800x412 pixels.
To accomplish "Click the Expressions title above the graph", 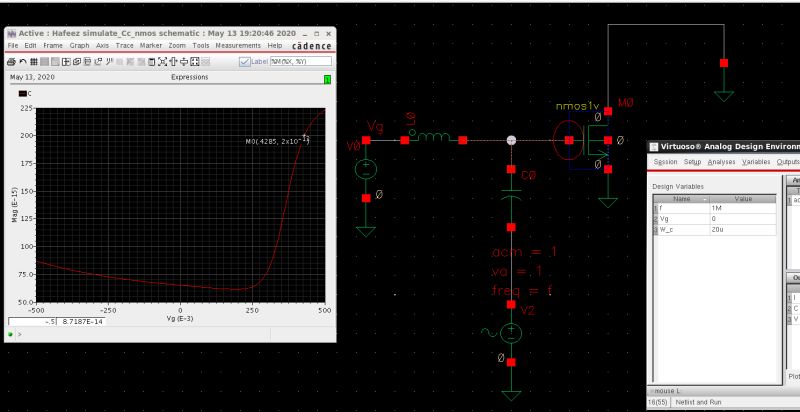I will coord(189,77).
